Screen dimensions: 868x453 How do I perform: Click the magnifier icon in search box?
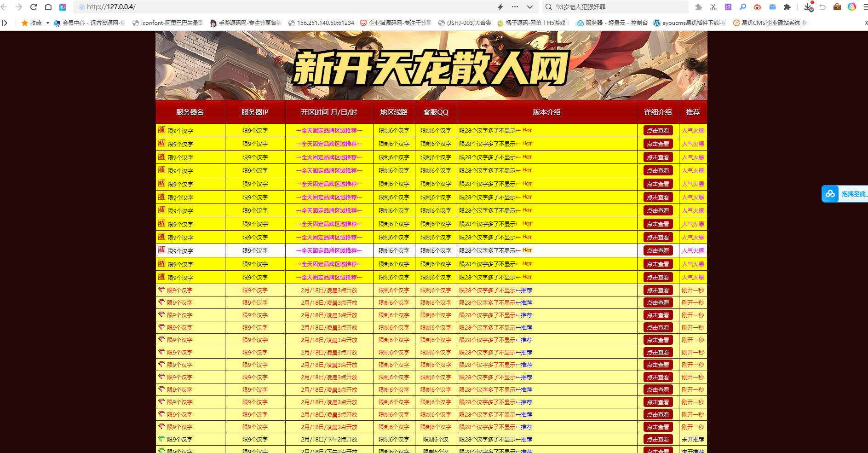[x=548, y=7]
